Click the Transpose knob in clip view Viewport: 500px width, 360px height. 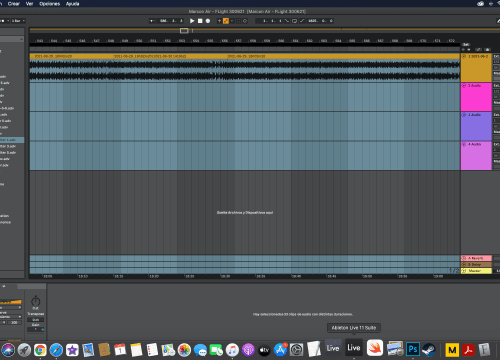[x=35, y=302]
